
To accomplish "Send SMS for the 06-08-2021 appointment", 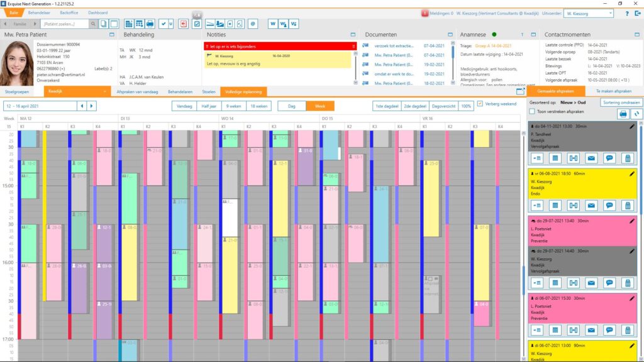I will pyautogui.click(x=609, y=206).
